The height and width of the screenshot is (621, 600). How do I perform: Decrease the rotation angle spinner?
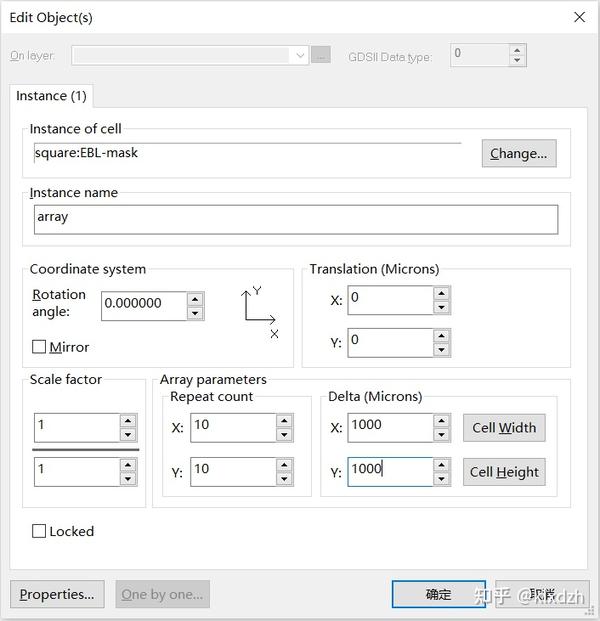click(196, 313)
